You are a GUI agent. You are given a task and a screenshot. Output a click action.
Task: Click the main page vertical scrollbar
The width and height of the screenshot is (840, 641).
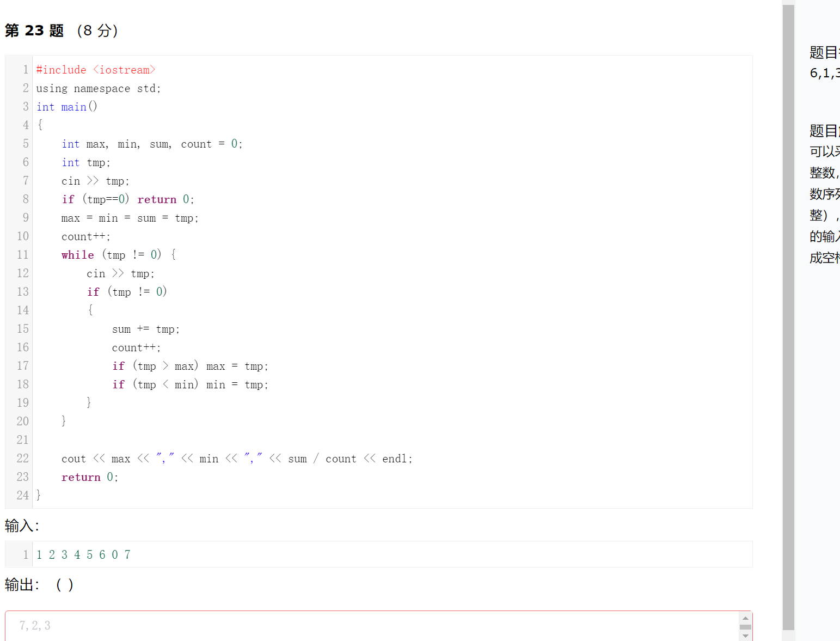click(x=788, y=317)
